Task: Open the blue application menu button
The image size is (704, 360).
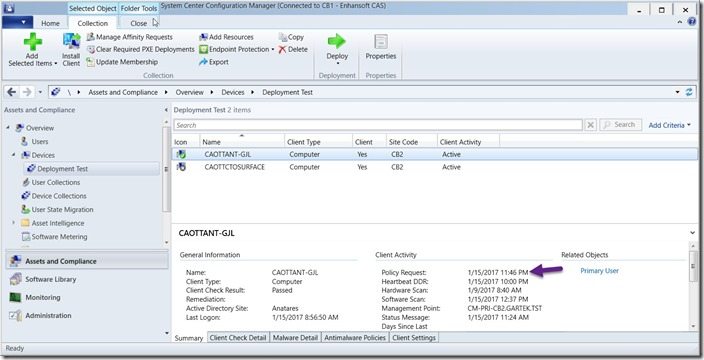Action: coord(18,22)
